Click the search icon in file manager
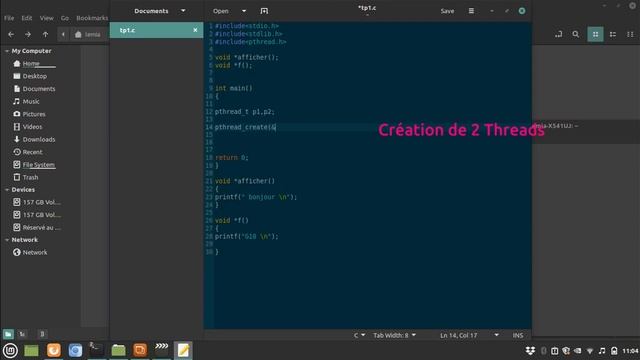 pos(576,34)
